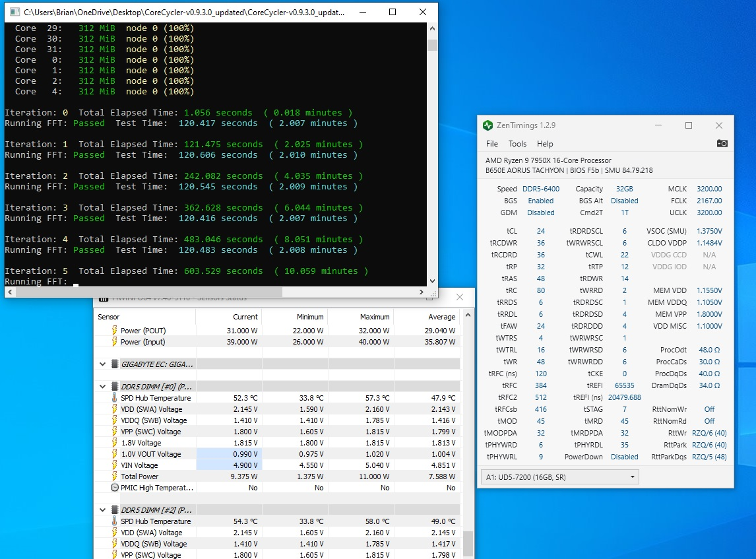Click the HWiNFO sensor list scroll up arrow
756x559 pixels.
[x=468, y=315]
